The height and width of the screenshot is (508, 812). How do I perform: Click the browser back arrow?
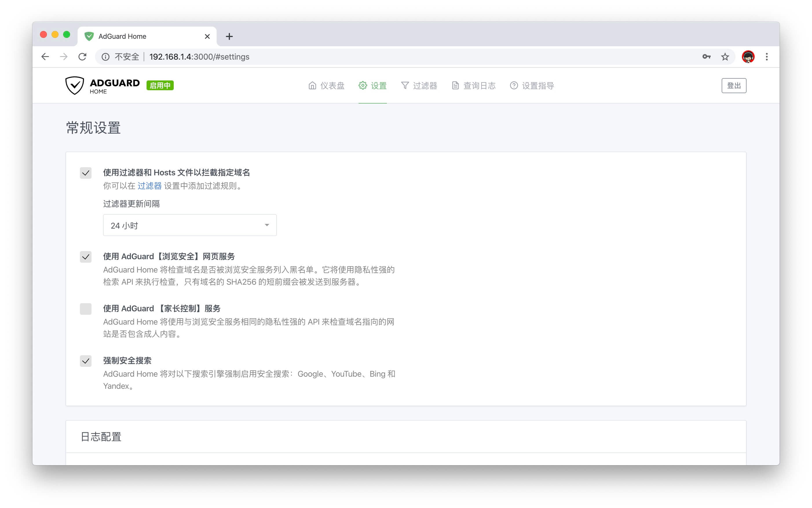click(x=45, y=57)
